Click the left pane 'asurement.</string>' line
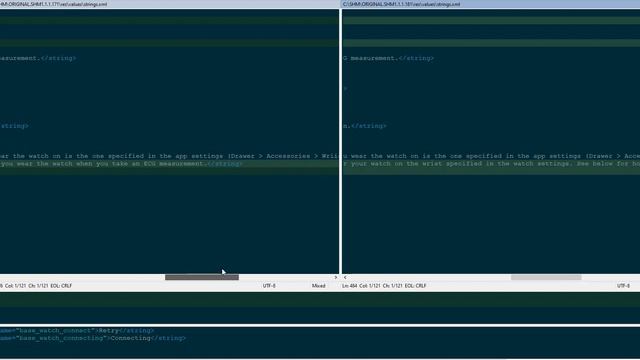Viewport: 640px width, 360px height. tap(38, 58)
